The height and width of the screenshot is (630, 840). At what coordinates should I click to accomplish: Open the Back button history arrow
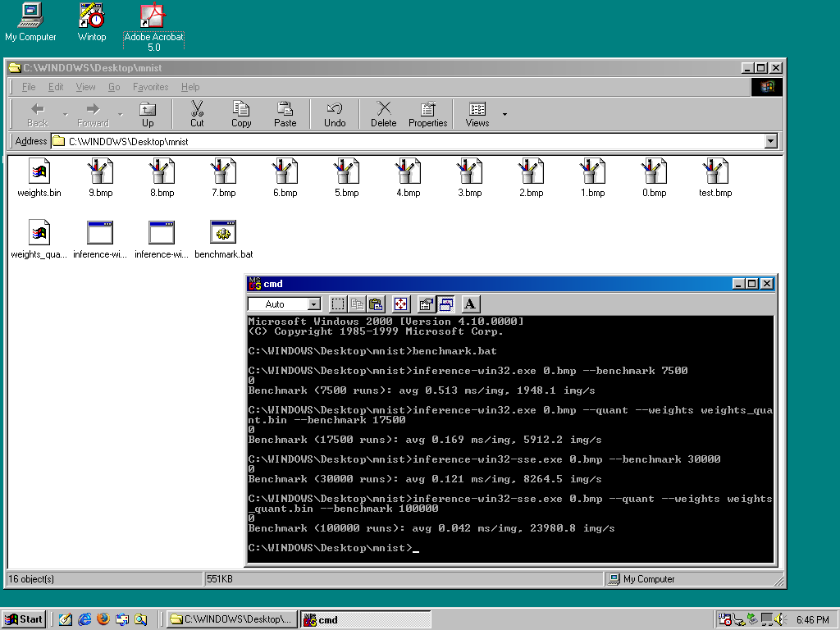pos(66,114)
